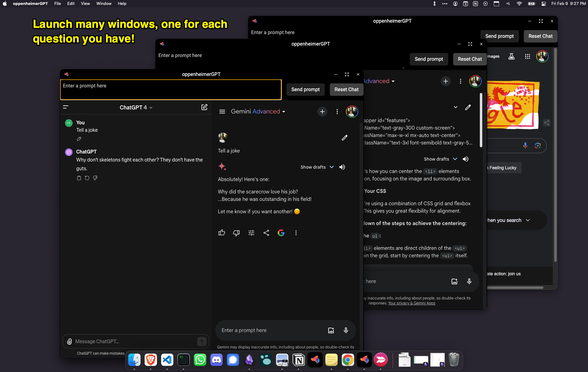Viewport: 588px width, 372px height.
Task: Thumbs down ChatGPT's joke
Action: point(95,178)
